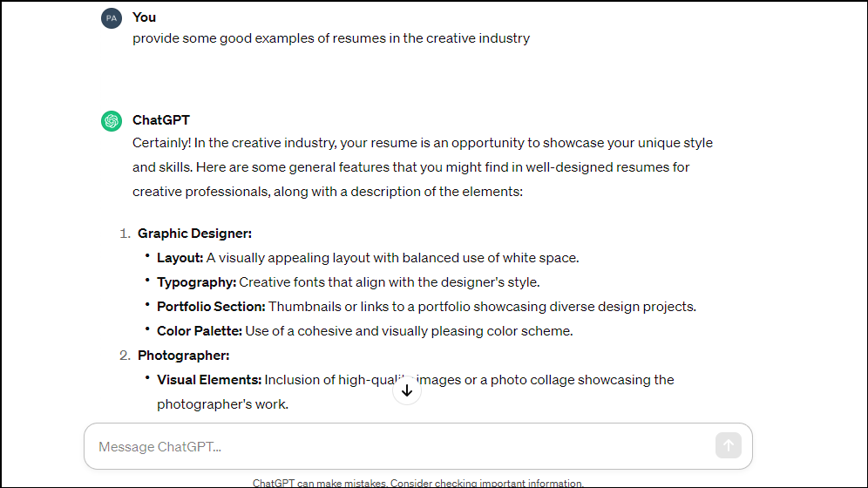Click the user prompt about creative industry resumes

(x=331, y=38)
